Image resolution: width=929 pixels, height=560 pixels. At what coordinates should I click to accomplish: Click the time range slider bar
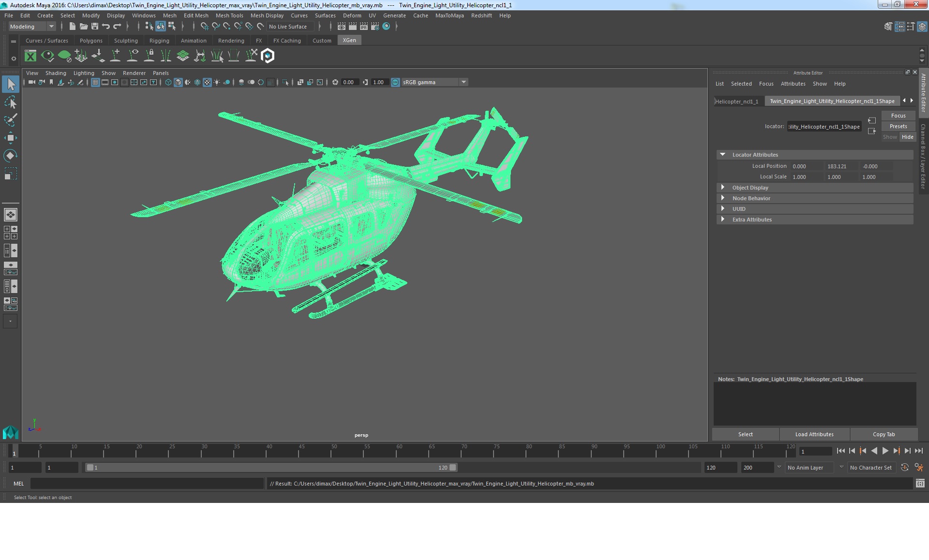click(271, 468)
